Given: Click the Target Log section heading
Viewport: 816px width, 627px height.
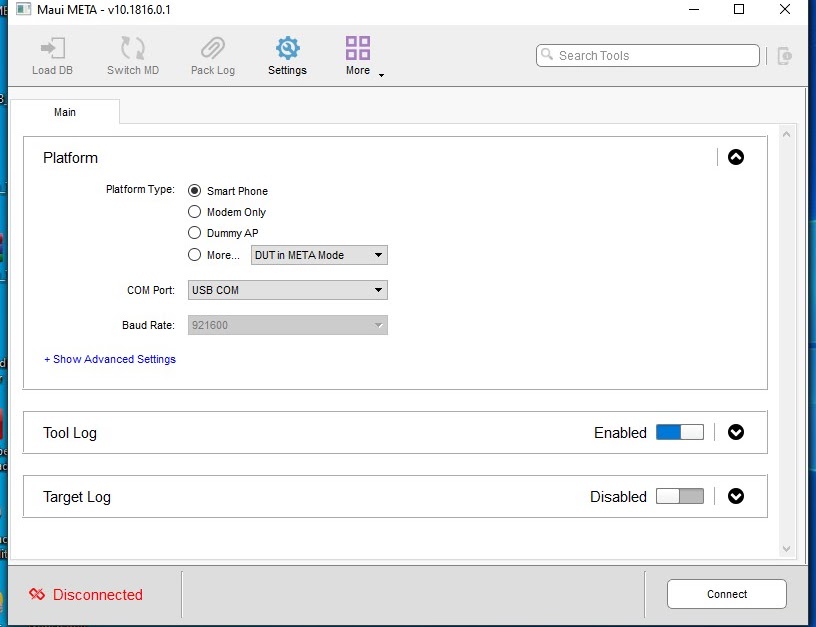Looking at the screenshot, I should click(76, 497).
